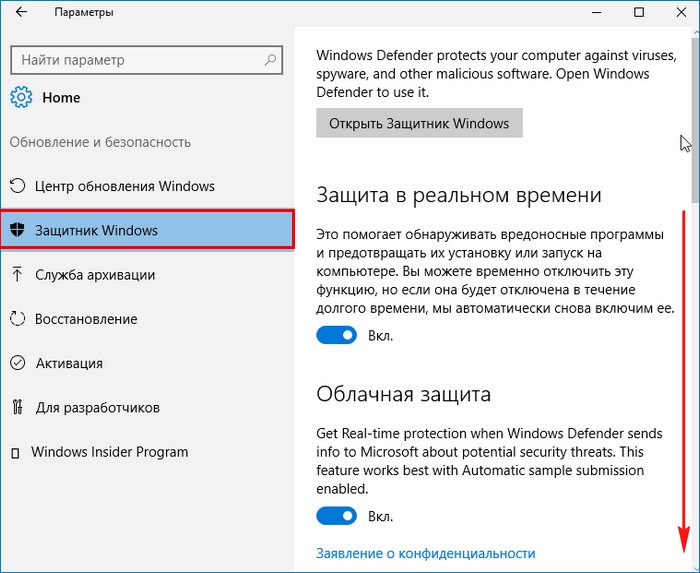The height and width of the screenshot is (573, 700).
Task: Turn off real-time protection toggle
Action: [x=337, y=335]
